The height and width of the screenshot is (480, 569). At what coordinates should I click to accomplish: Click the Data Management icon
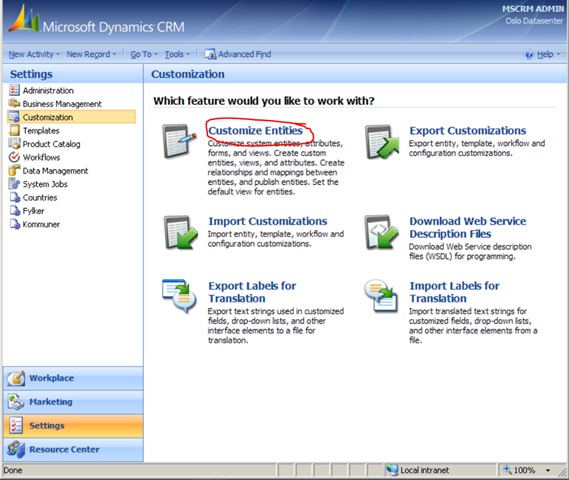click(15, 170)
